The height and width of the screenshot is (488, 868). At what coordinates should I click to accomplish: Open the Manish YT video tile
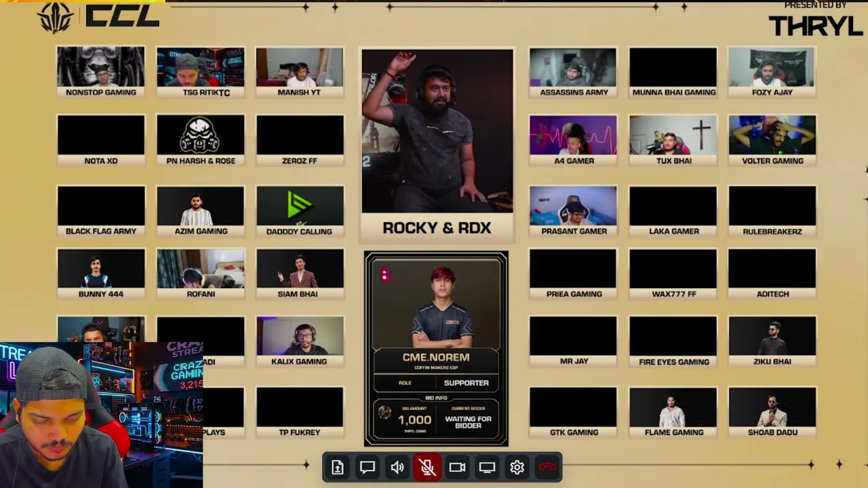(x=300, y=73)
